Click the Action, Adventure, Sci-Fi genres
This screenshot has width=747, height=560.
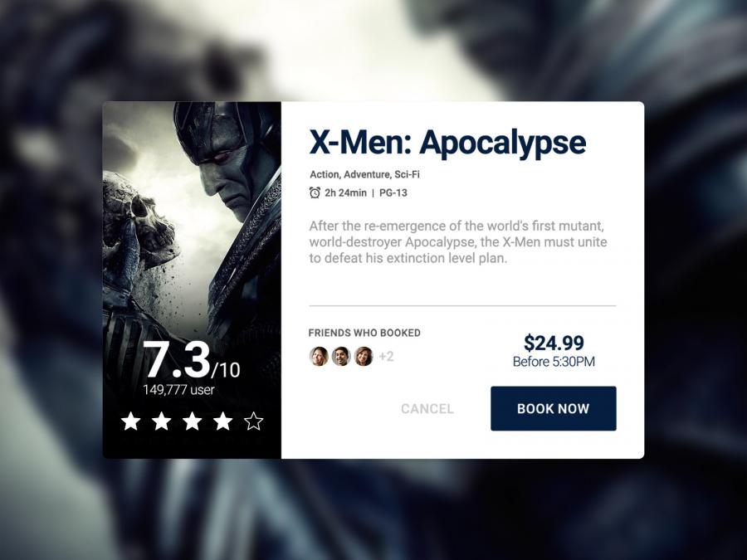364,174
